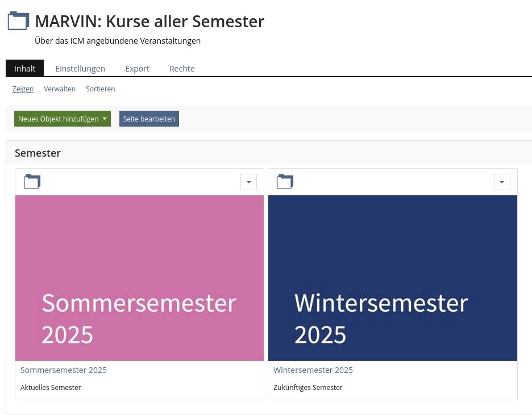Click folder icon on Wintersemester 2025 card
This screenshot has height=415, width=532.
tap(285, 182)
